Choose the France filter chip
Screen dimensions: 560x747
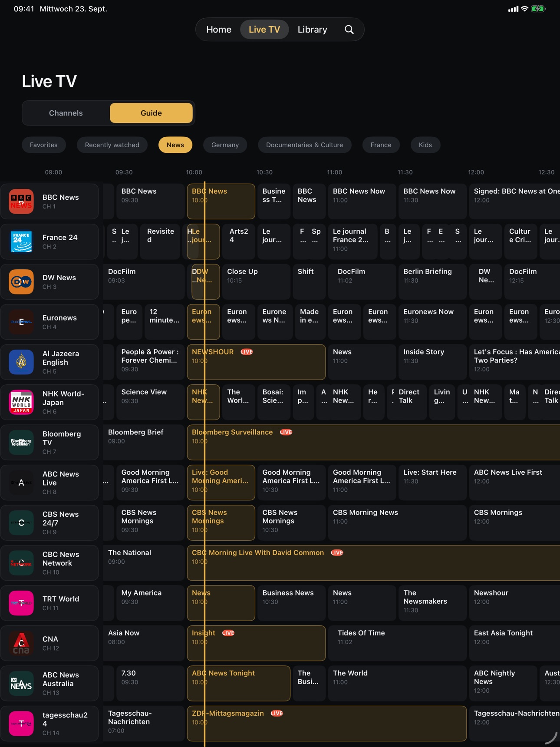(x=381, y=145)
